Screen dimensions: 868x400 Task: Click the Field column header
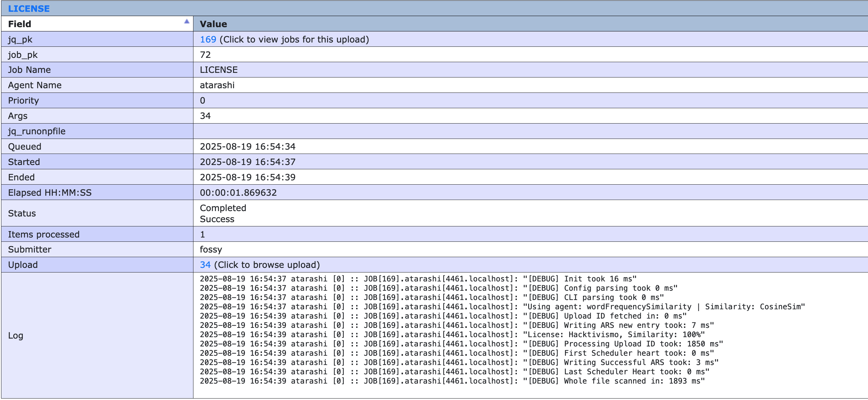pyautogui.click(x=97, y=24)
